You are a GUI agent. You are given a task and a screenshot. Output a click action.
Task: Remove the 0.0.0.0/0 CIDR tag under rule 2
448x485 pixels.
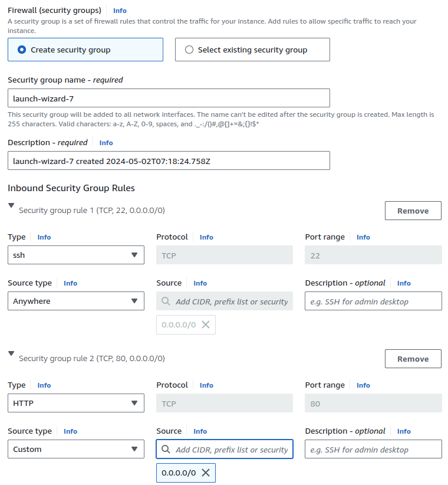pos(204,473)
